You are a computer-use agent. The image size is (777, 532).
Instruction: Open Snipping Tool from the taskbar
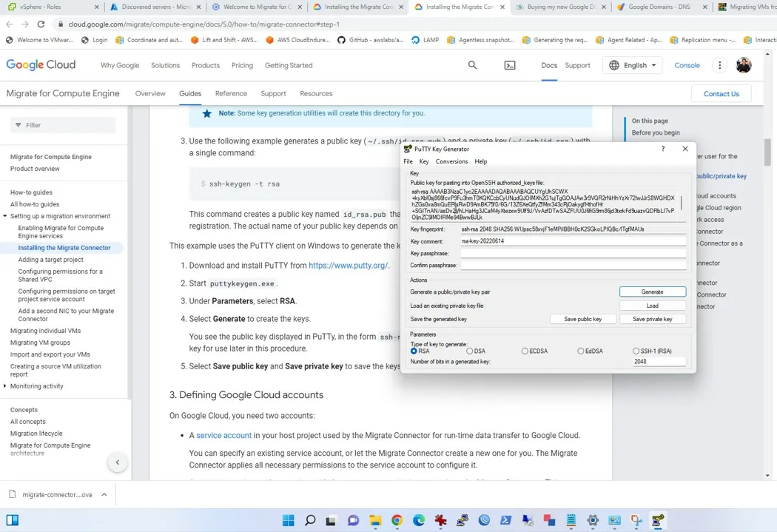636,520
